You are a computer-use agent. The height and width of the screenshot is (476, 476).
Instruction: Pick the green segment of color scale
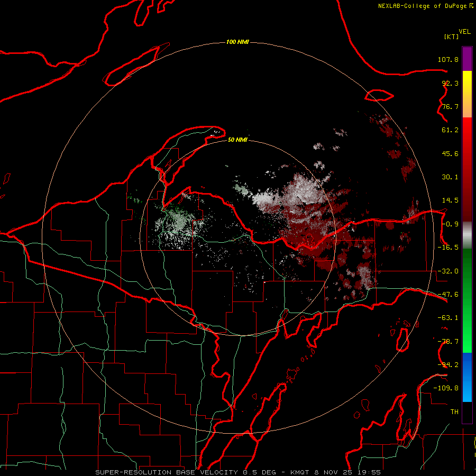pyautogui.click(x=467, y=300)
